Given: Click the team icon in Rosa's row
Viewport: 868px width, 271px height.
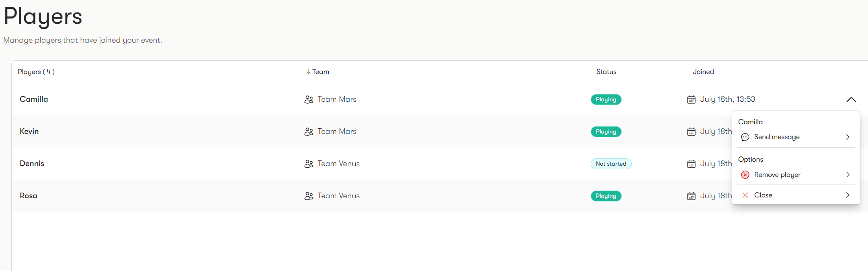Looking at the screenshot, I should click(309, 196).
